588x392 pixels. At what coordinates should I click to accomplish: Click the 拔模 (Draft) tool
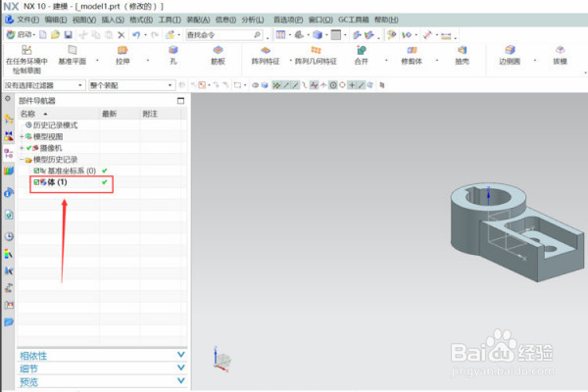pyautogui.click(x=560, y=55)
